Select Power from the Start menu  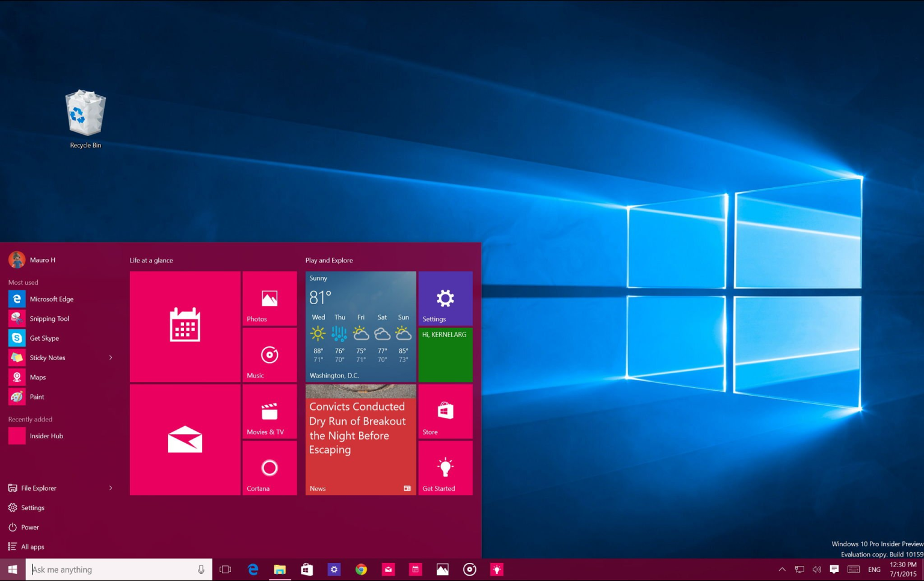[x=29, y=527]
